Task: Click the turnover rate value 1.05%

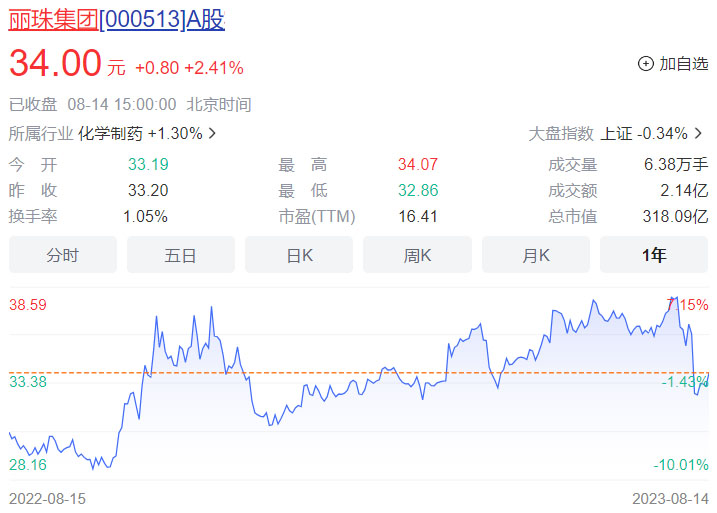Action: coord(145,216)
